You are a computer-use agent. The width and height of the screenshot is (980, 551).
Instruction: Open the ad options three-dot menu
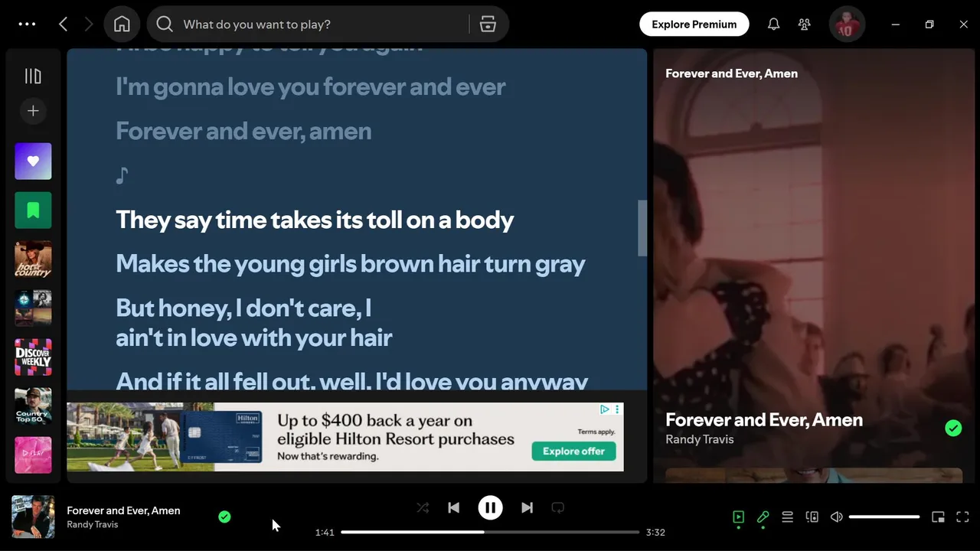[x=617, y=409]
